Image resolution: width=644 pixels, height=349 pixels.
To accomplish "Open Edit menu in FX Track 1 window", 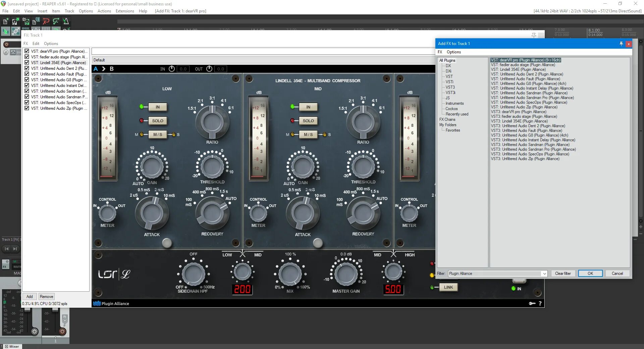I will coord(36,44).
